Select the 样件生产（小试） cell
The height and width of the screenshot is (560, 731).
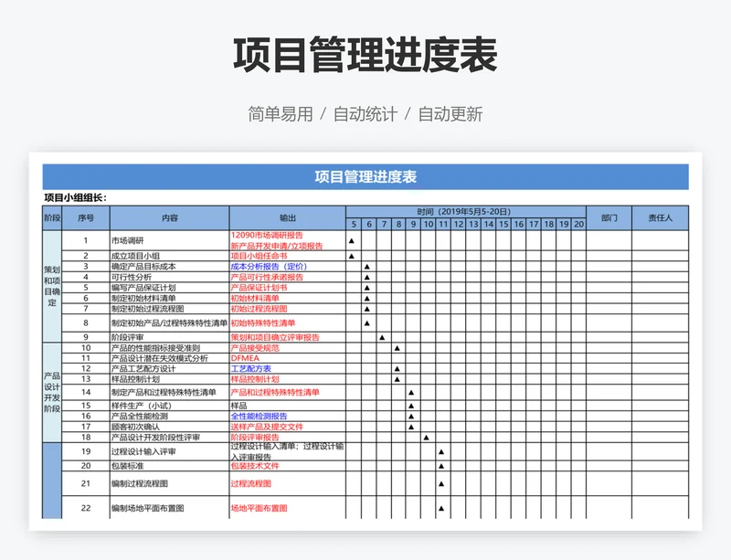pos(170,406)
